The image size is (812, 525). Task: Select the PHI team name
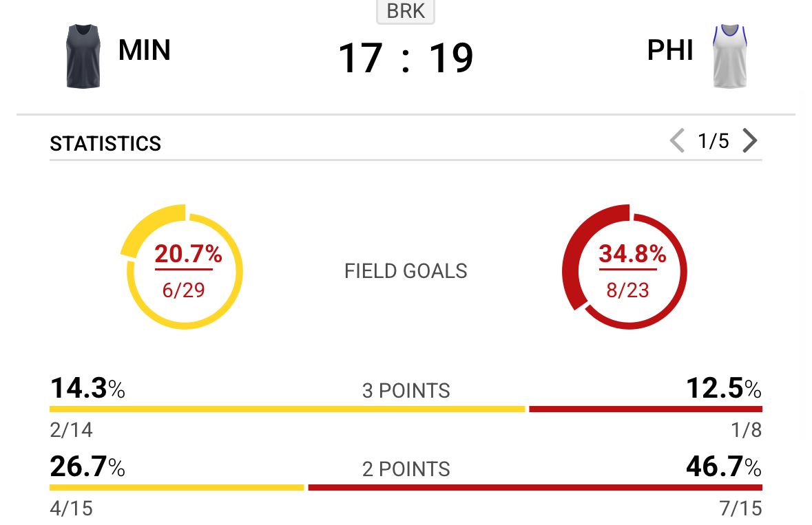670,50
